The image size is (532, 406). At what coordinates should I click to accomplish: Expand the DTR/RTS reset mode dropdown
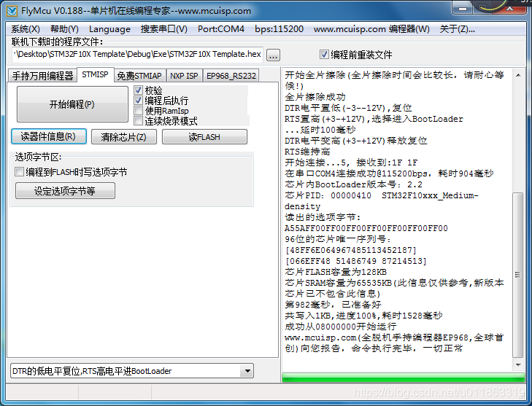(247, 371)
